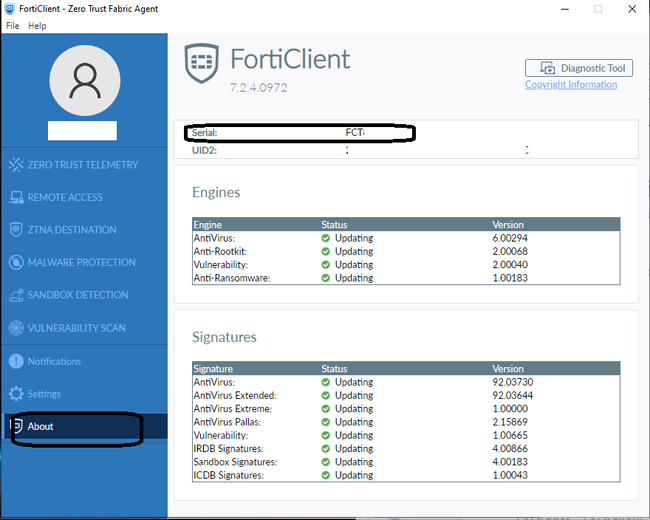Click the green check for Anti-Ransomware engine
Viewport: 650px width, 520px height.
pos(325,278)
